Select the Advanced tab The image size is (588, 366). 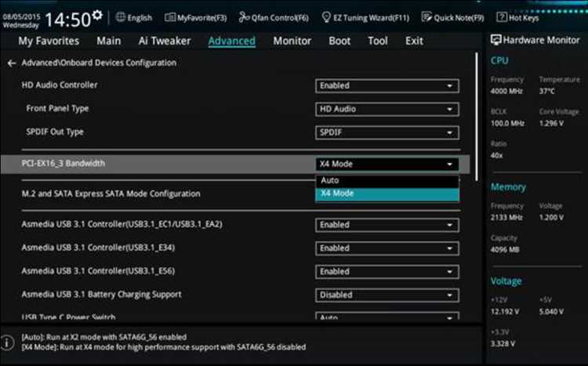tap(232, 41)
